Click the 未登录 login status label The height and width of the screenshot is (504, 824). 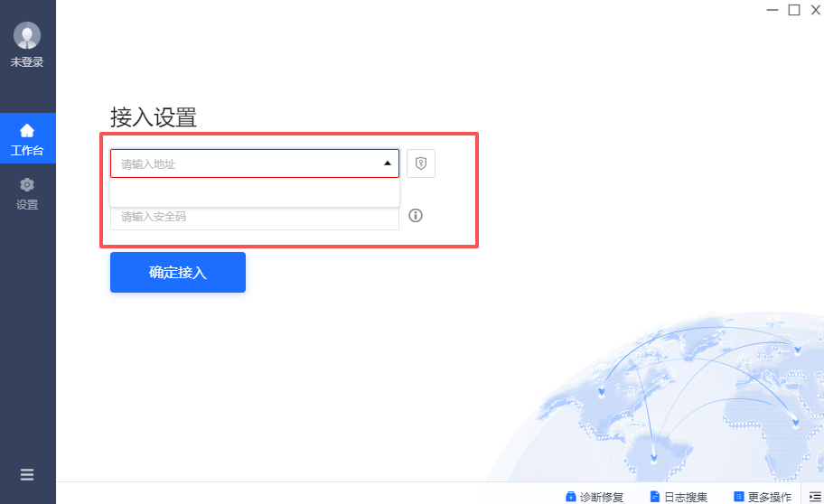tap(27, 62)
